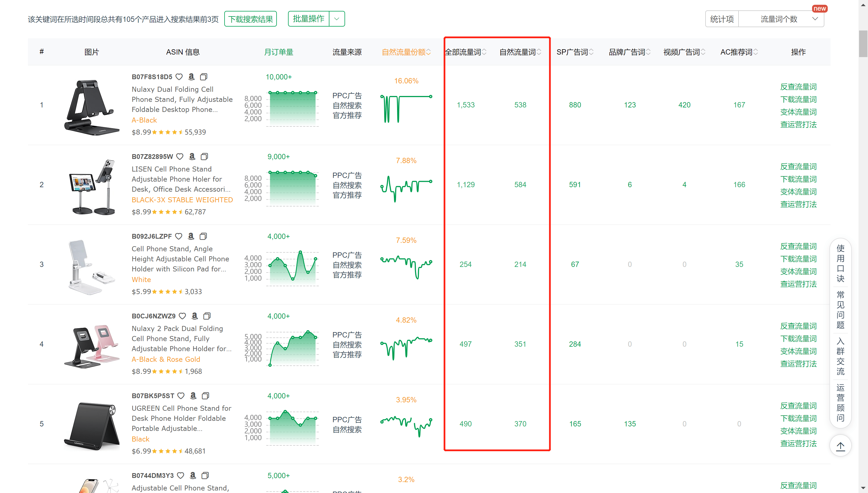
Task: Click video ad words value 420
Action: point(684,105)
